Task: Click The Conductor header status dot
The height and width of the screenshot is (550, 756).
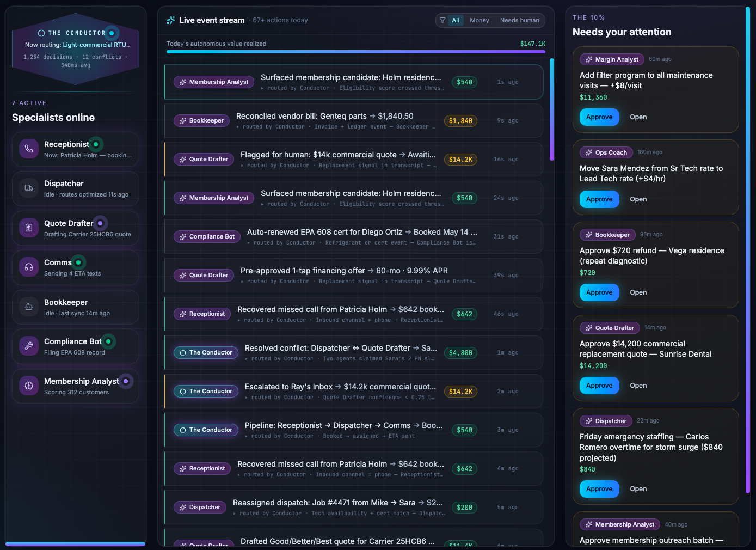Action: point(112,33)
